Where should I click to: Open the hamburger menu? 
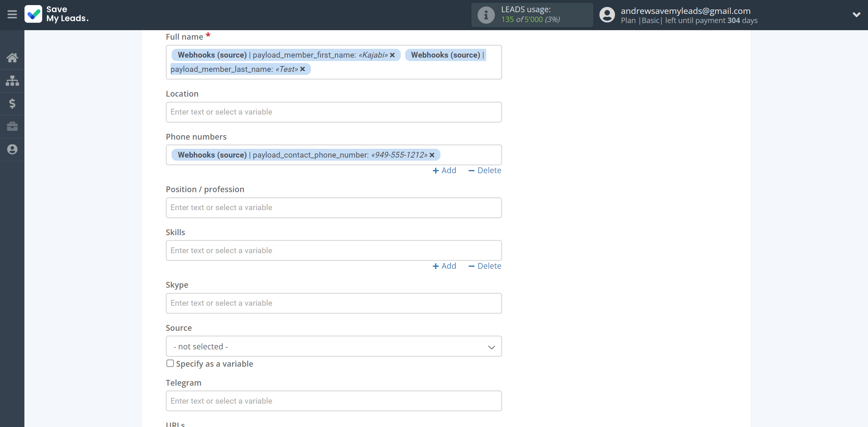coord(12,15)
